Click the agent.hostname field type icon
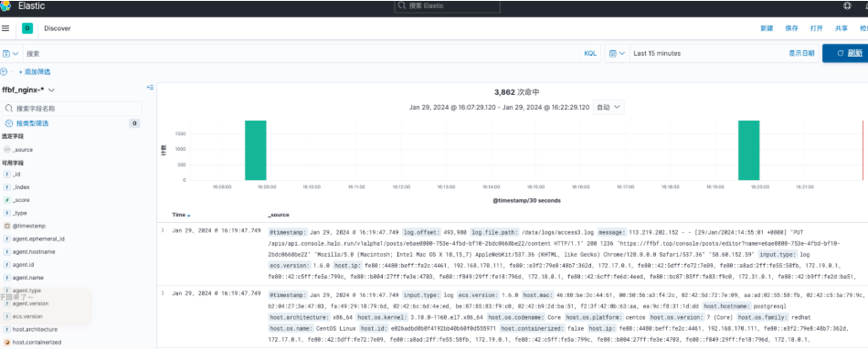The image size is (868, 349). pyautogui.click(x=7, y=251)
